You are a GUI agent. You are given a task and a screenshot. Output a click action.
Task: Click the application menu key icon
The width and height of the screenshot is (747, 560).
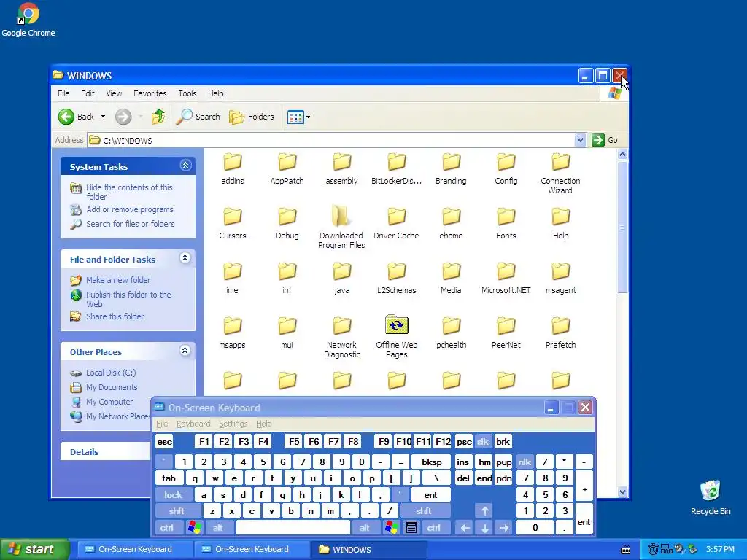411,528
